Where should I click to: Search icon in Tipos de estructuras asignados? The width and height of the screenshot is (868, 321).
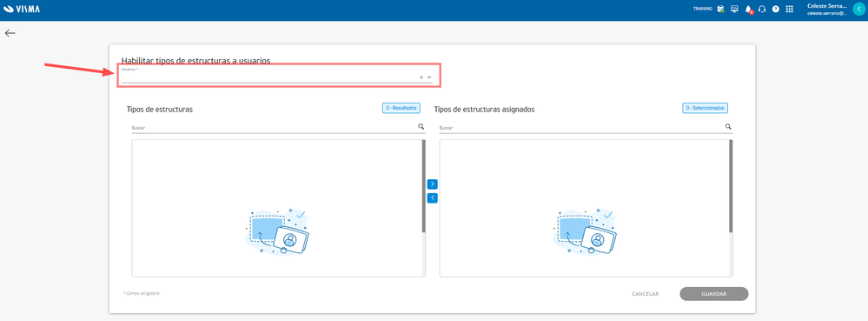coord(728,127)
